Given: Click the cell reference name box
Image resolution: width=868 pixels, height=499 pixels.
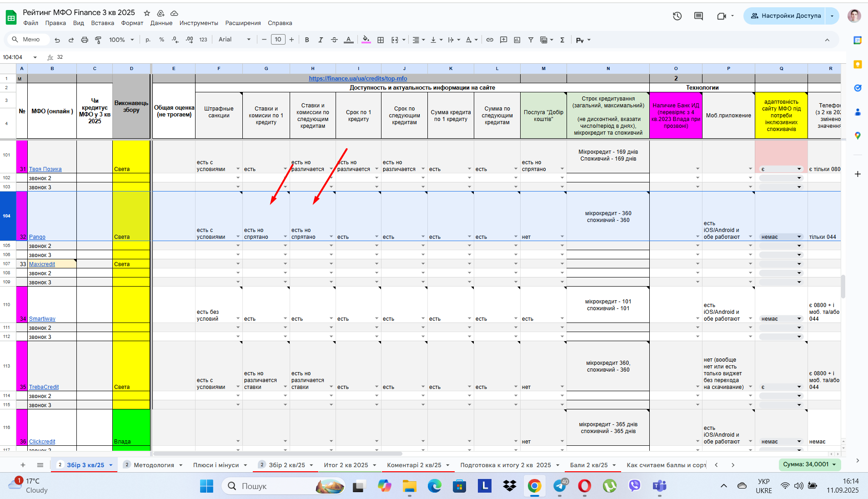Looking at the screenshot, I should (20, 57).
